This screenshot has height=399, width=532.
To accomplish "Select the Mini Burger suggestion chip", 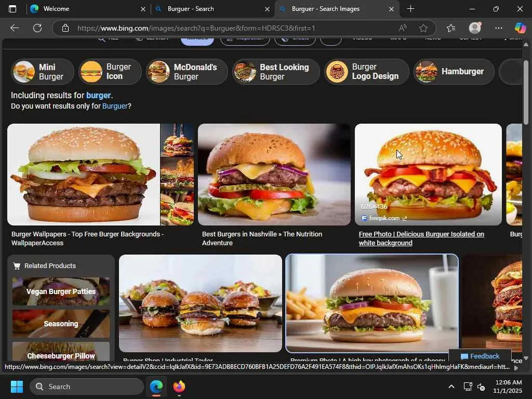I will [43, 72].
